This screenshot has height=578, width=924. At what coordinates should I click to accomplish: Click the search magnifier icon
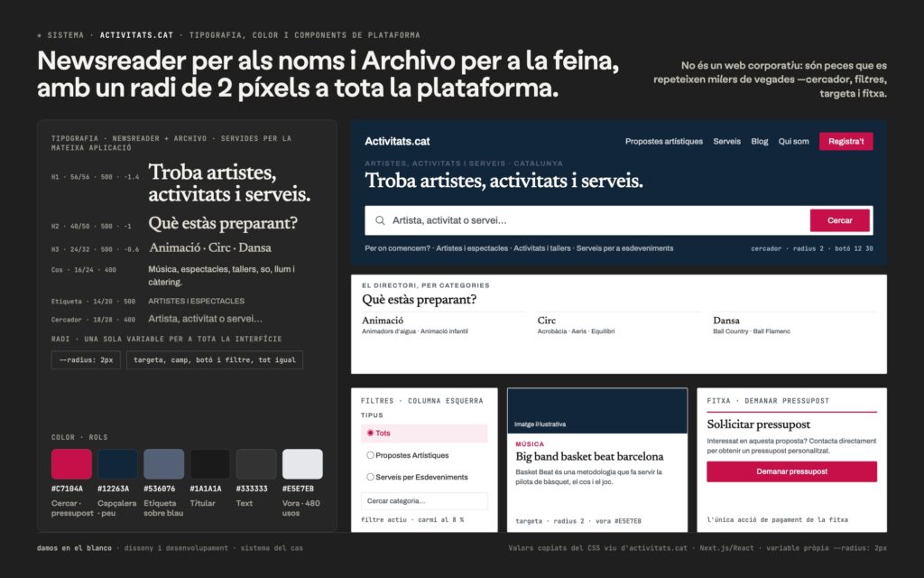pyautogui.click(x=380, y=220)
